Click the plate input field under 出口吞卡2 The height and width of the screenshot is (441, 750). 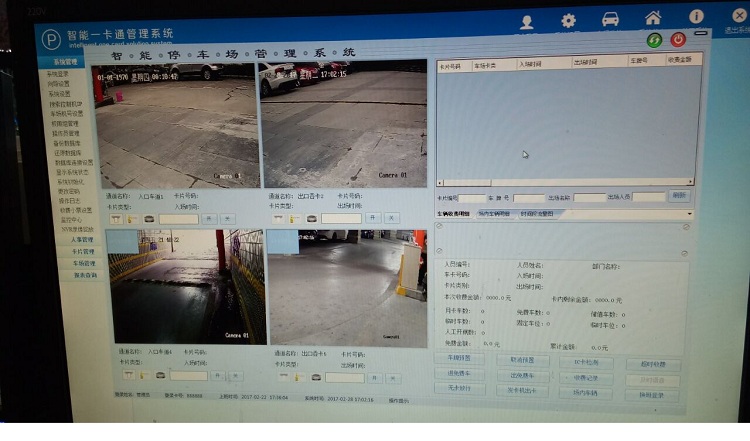(x=342, y=219)
